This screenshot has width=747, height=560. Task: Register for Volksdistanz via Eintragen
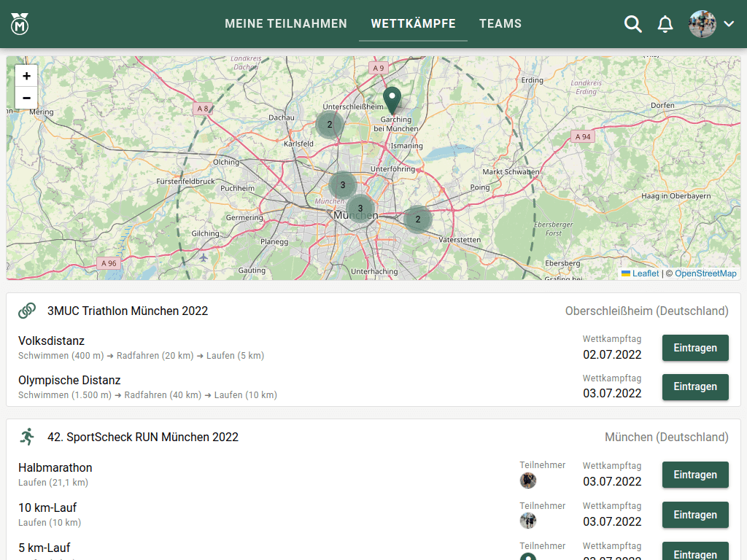coord(695,348)
